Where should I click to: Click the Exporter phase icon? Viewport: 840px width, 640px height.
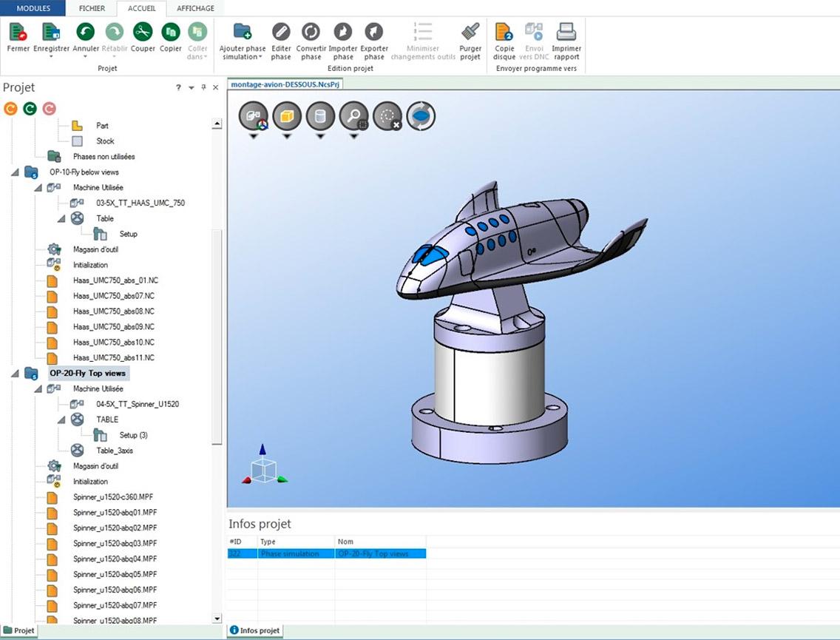374,32
